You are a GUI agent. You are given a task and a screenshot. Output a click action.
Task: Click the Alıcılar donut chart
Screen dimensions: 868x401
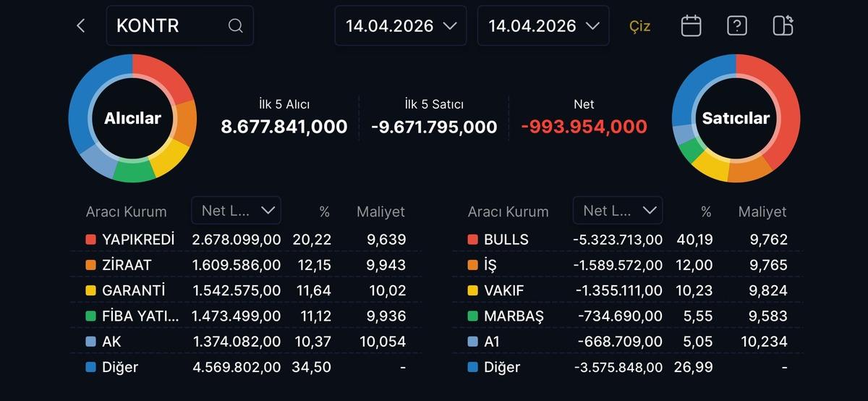pyautogui.click(x=132, y=118)
